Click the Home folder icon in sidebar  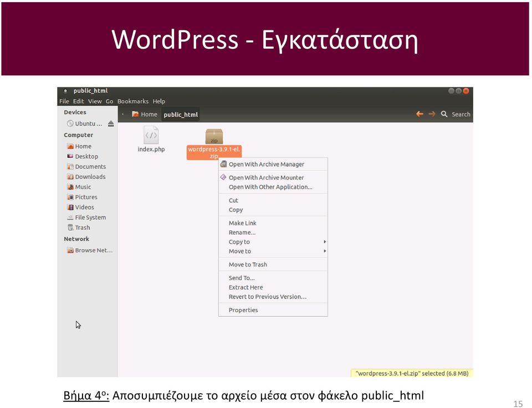pos(70,146)
